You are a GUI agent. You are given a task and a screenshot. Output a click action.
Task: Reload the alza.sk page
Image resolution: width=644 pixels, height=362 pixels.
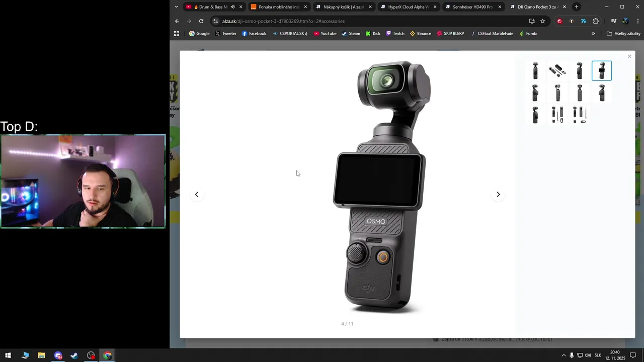201,21
